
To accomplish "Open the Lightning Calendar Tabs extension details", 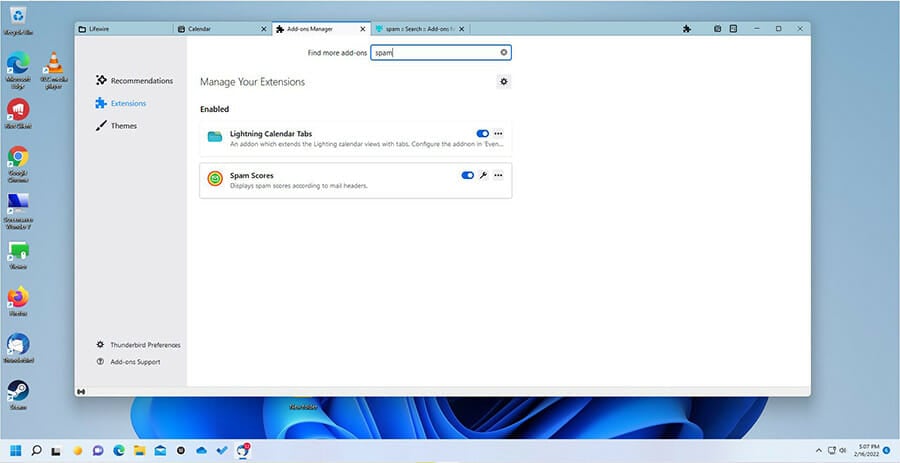I will pos(355,139).
